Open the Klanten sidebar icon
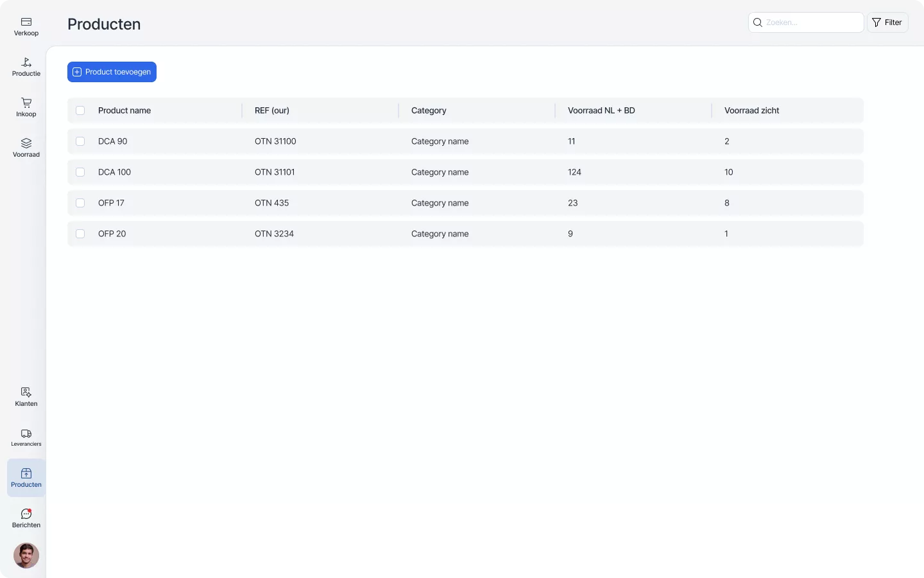The width and height of the screenshot is (924, 578). tap(26, 392)
